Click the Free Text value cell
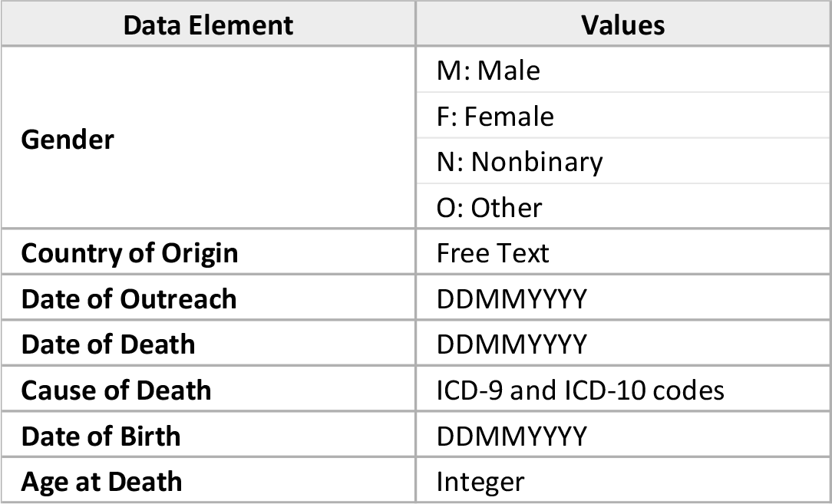 (x=623, y=252)
